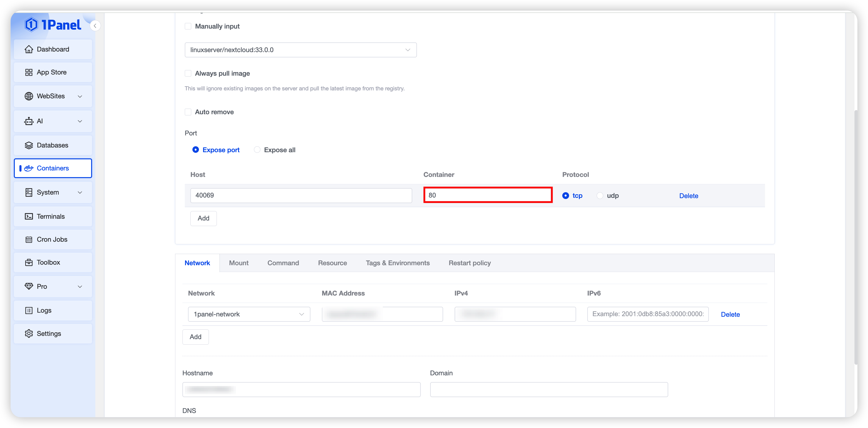
Task: Enable Auto remove checkbox
Action: tap(188, 112)
